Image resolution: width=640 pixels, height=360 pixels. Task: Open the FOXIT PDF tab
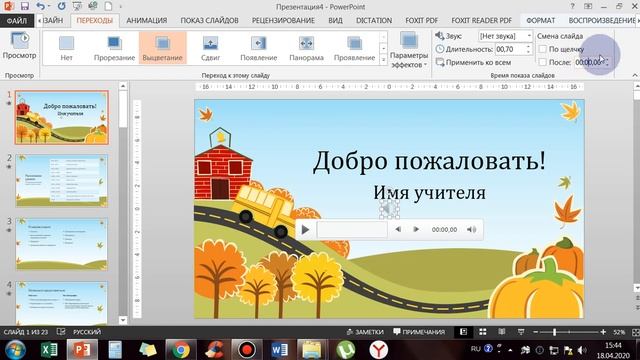point(421,20)
